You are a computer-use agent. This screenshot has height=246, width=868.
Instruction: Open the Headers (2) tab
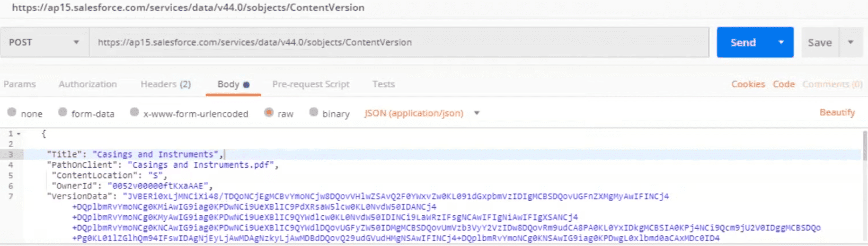(x=165, y=84)
